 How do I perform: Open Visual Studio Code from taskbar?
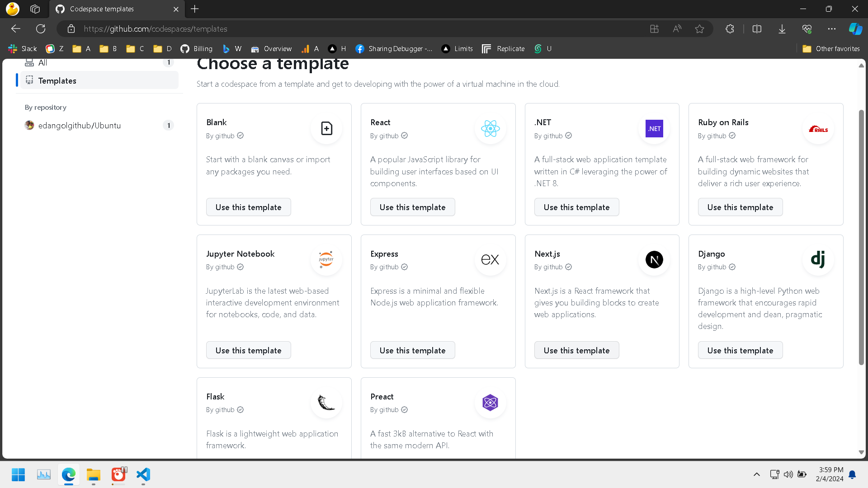pos(143,474)
